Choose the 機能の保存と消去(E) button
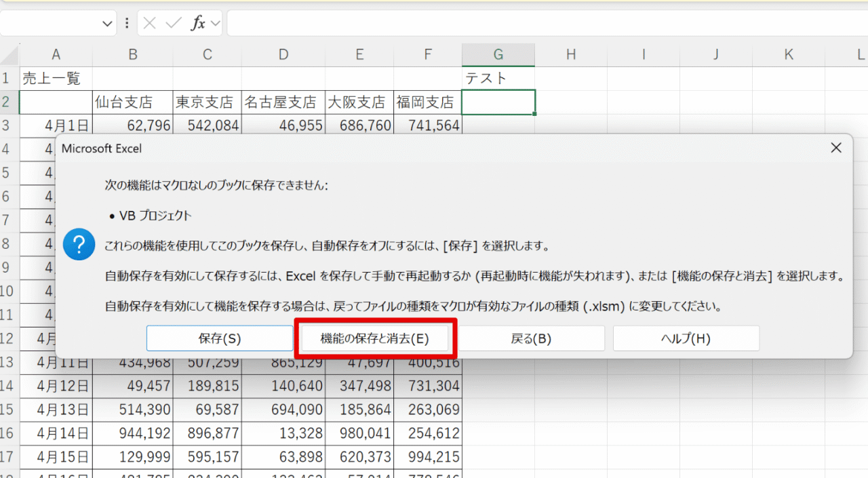868x478 pixels. (375, 338)
